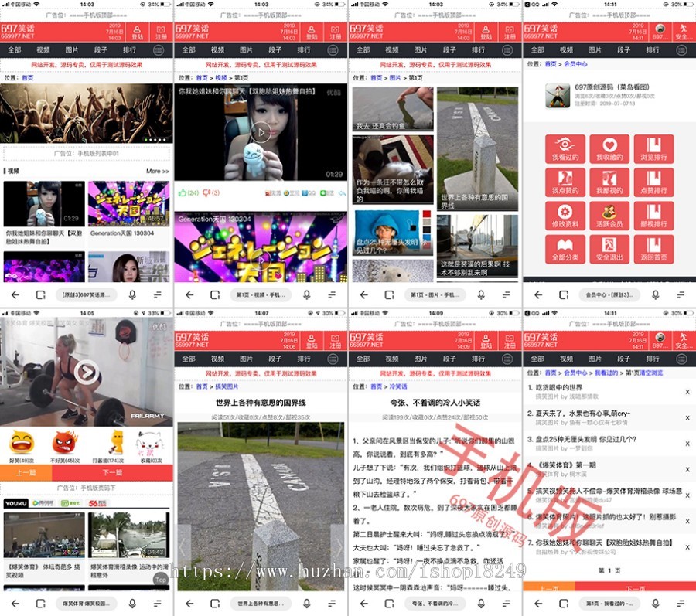
Task: Delete 吃货眼中的世界 history row with X
Action: coord(687,392)
